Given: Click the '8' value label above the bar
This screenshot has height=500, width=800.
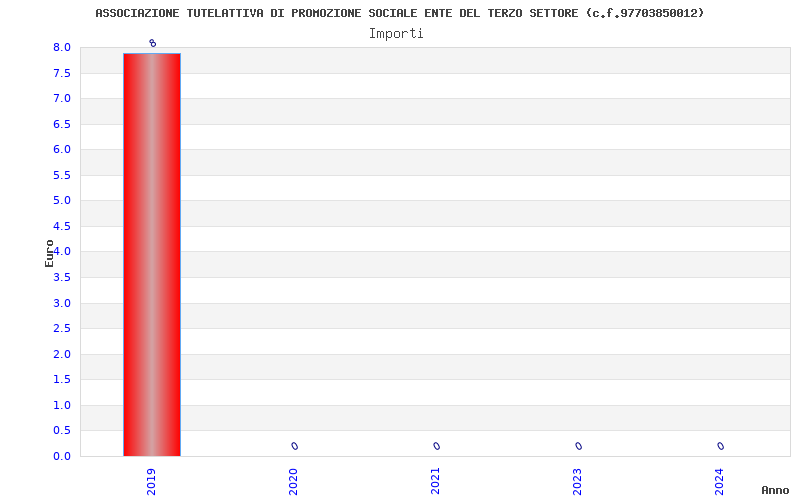Looking at the screenshot, I should coord(153,43).
